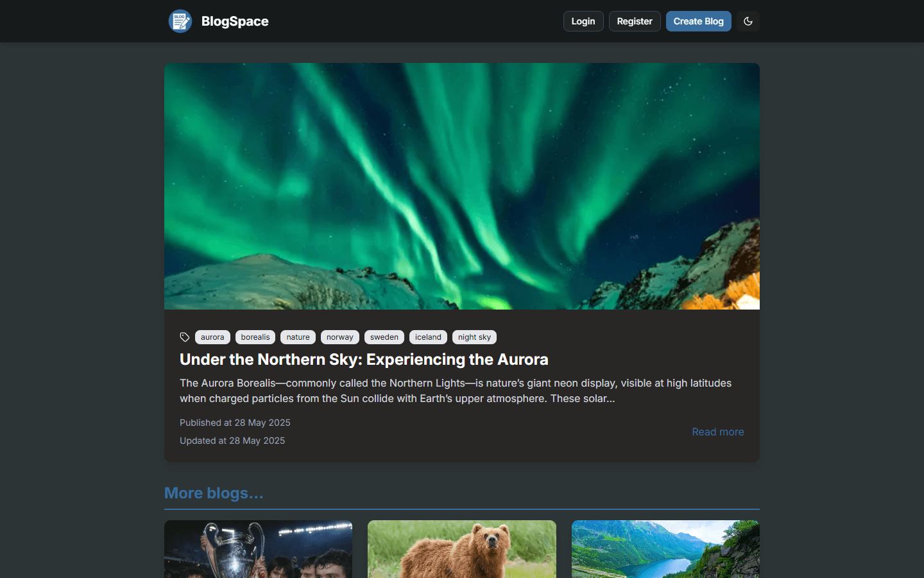Click Read more on aurora post
This screenshot has height=578, width=924.
(718, 432)
